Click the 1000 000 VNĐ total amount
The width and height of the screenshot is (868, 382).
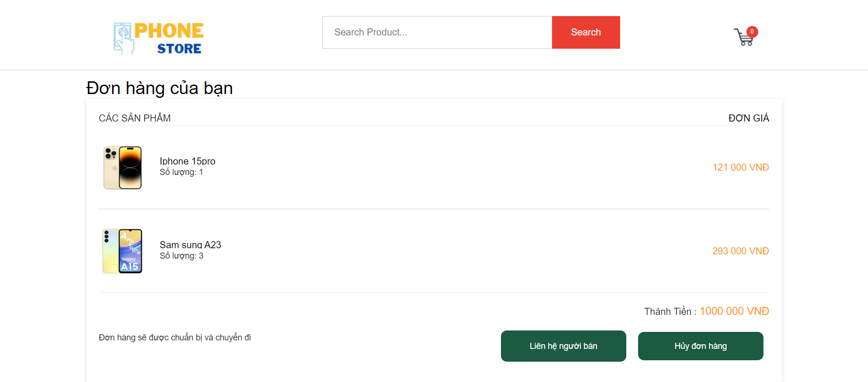735,311
